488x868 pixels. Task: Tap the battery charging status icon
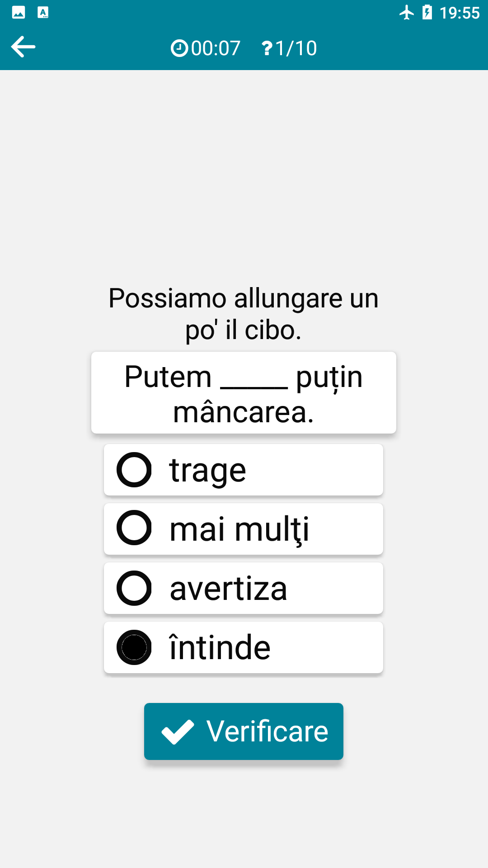(x=427, y=12)
